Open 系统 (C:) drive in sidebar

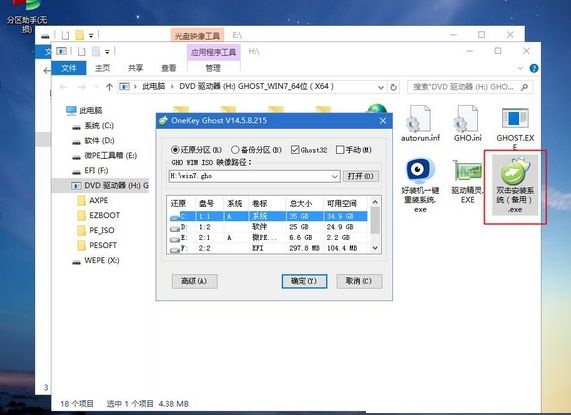[93, 126]
